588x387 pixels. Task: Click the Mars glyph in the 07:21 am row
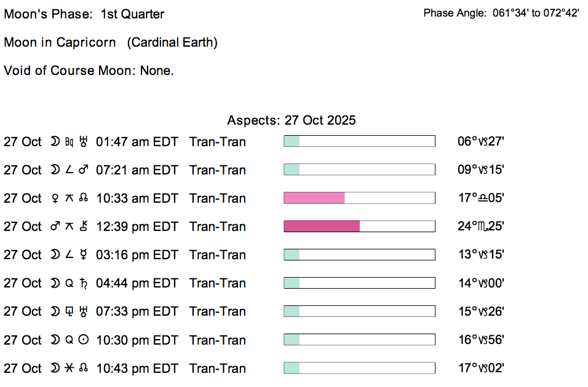pos(84,170)
